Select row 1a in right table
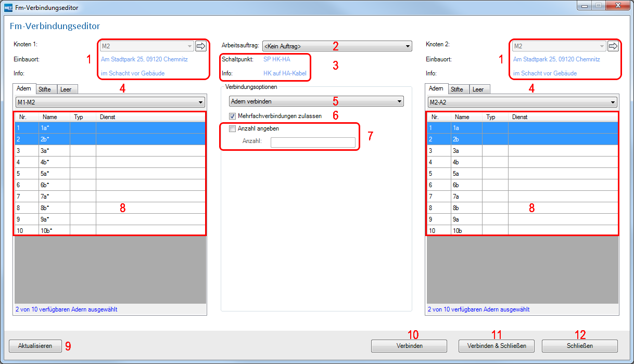The image size is (634, 364). (523, 127)
